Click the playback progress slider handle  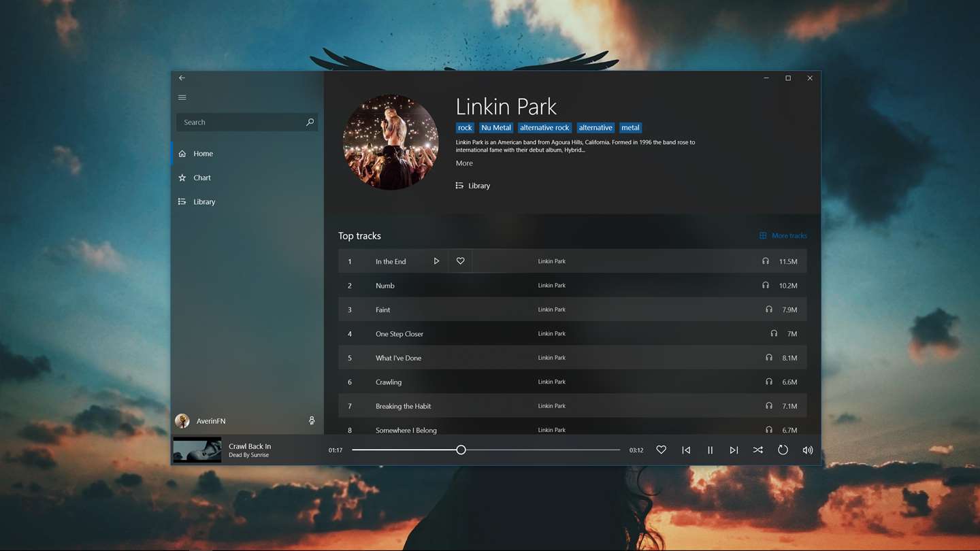(x=461, y=450)
